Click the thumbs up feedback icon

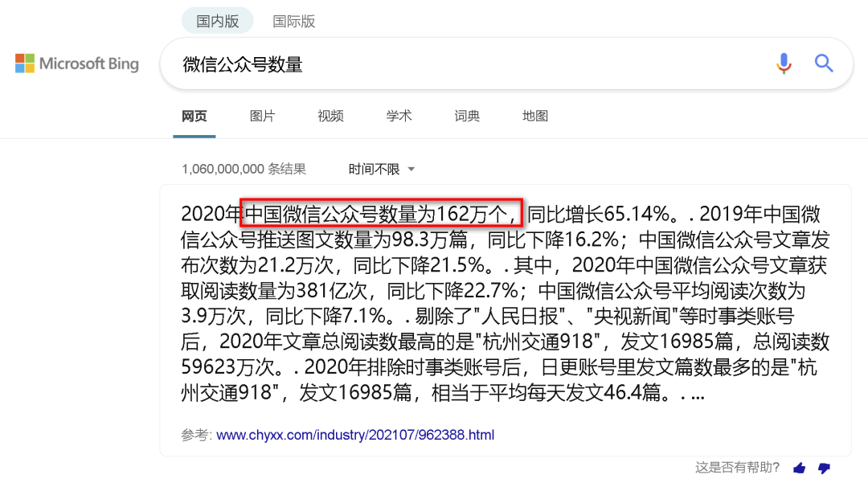[800, 469]
